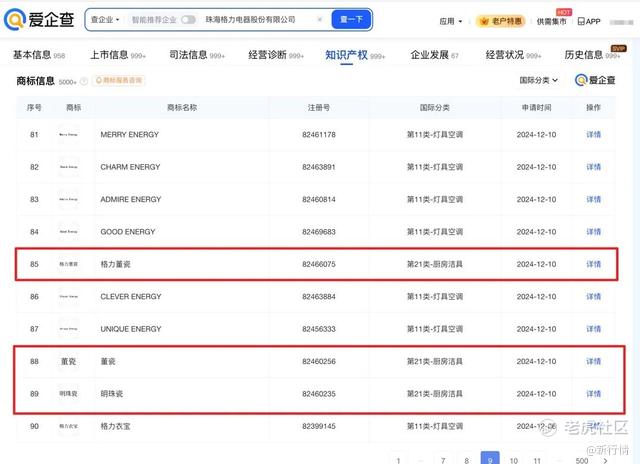The image size is (640, 464).
Task: Click the 董瓷 trademark thumbnail in row 88
Action: coord(68,361)
